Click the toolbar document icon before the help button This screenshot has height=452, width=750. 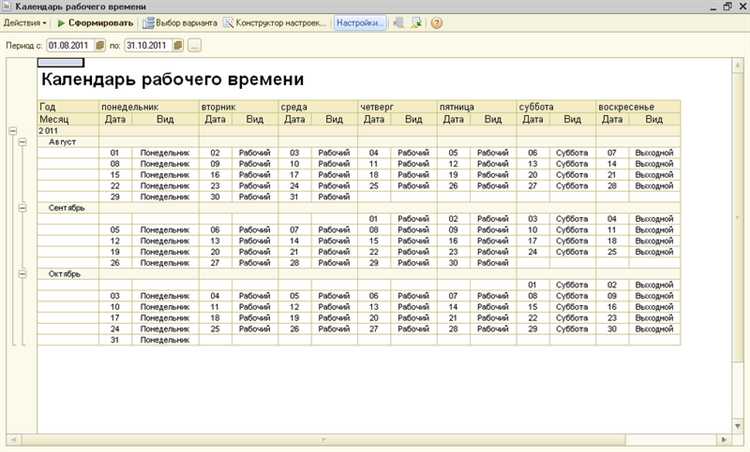pyautogui.click(x=417, y=22)
